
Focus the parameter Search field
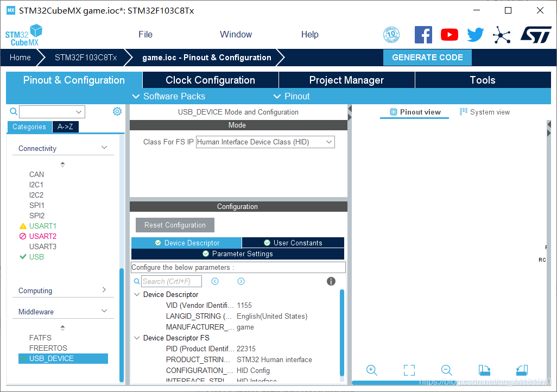tap(172, 281)
